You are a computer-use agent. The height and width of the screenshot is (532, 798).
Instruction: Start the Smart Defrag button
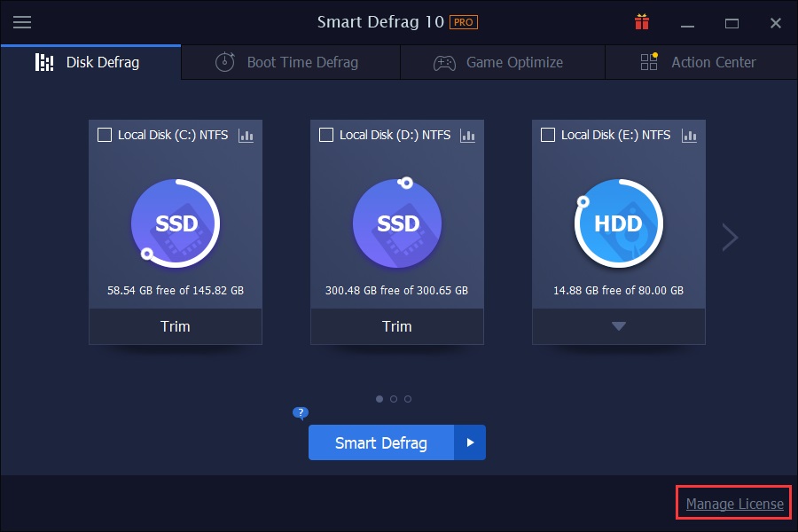pos(381,442)
